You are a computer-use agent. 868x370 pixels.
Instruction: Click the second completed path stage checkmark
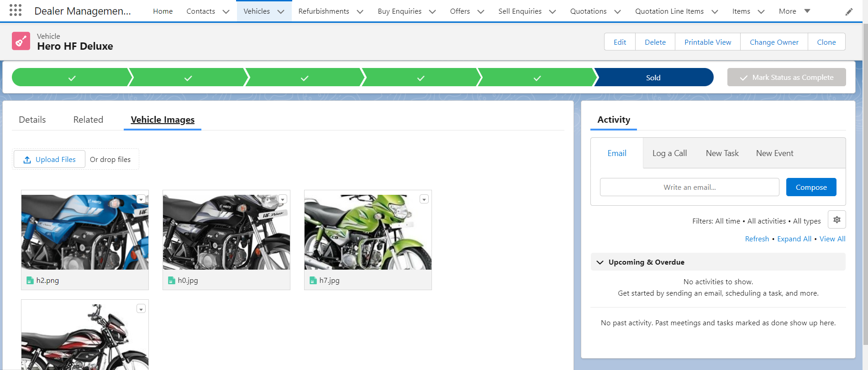coord(188,78)
